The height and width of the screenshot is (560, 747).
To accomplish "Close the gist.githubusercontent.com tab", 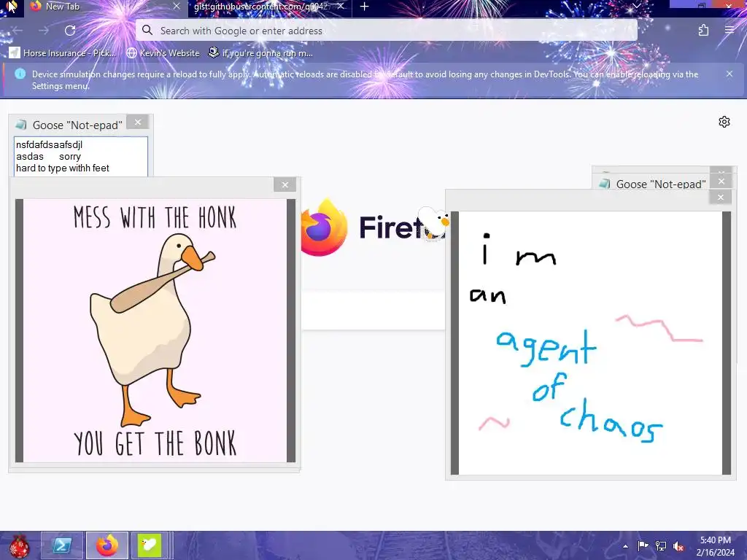I will tap(340, 6).
